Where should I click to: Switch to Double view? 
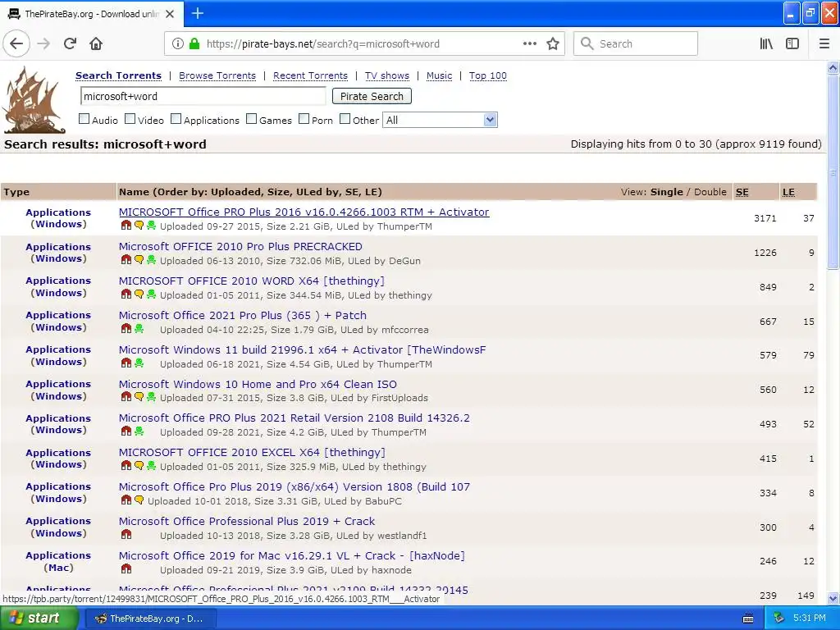coord(710,192)
